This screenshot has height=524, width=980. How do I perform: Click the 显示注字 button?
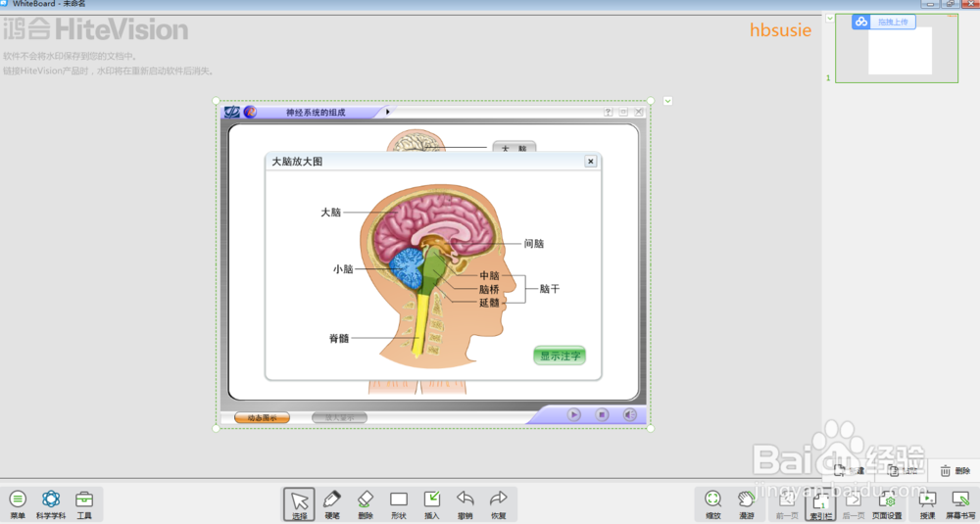(x=560, y=356)
